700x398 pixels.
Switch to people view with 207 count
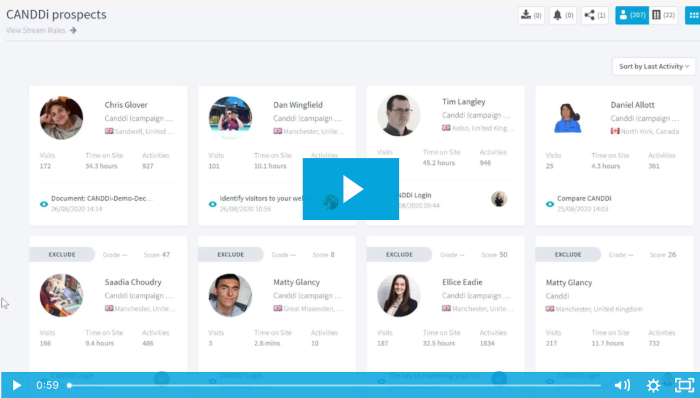click(632, 15)
